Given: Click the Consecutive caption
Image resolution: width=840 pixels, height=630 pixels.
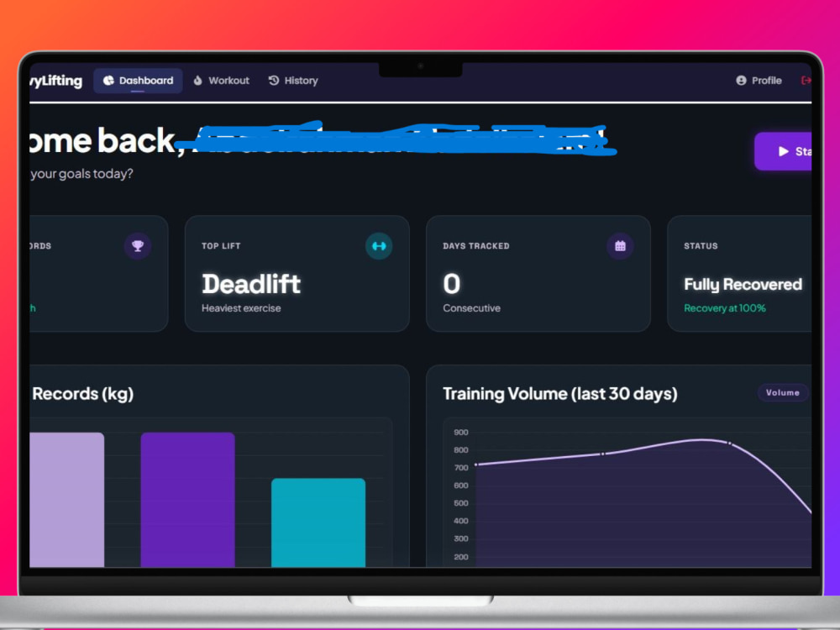Looking at the screenshot, I should coord(471,308).
